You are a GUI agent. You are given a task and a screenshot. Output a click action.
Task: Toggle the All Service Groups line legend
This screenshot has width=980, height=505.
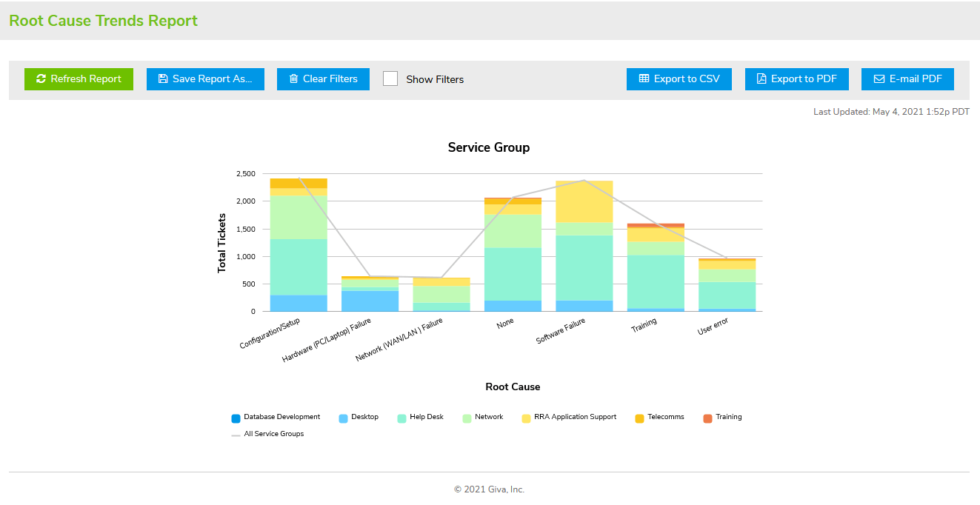click(236, 435)
